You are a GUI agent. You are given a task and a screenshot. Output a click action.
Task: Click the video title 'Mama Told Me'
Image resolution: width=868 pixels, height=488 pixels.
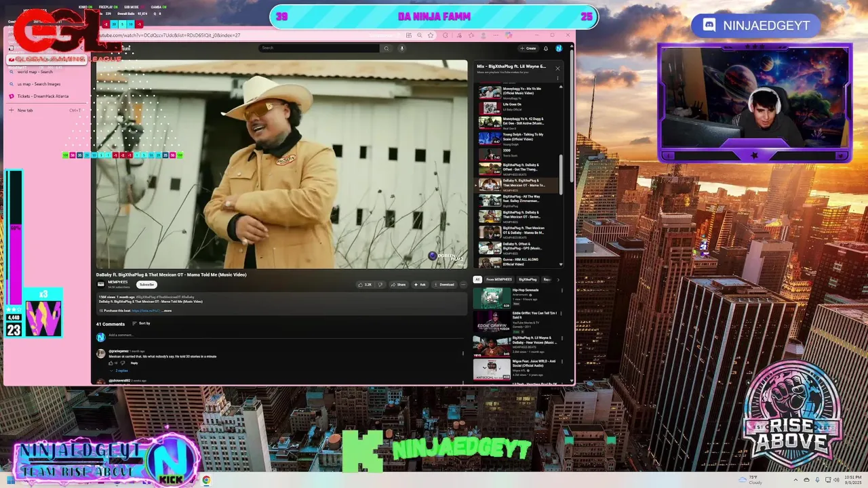171,274
